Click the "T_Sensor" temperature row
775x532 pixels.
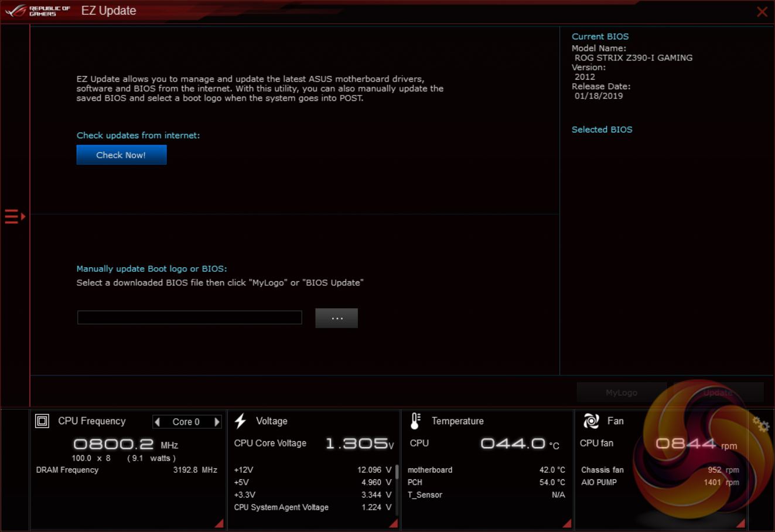pos(486,495)
